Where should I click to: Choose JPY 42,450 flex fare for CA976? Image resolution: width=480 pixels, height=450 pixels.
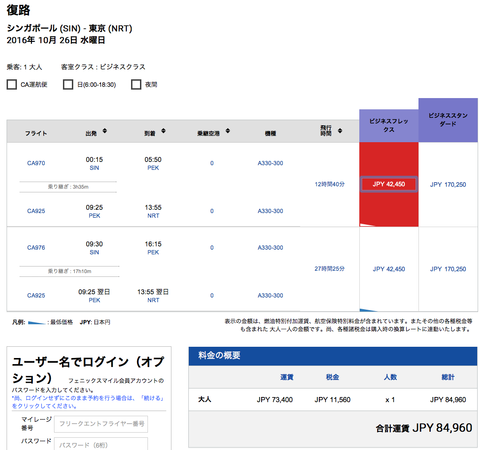point(389,269)
